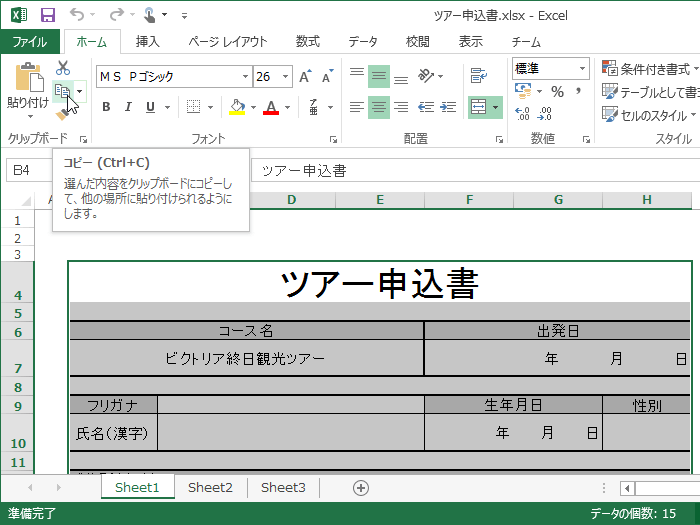Switch to the 数式 tab
Image resolution: width=700 pixels, height=525 pixels.
(x=308, y=42)
